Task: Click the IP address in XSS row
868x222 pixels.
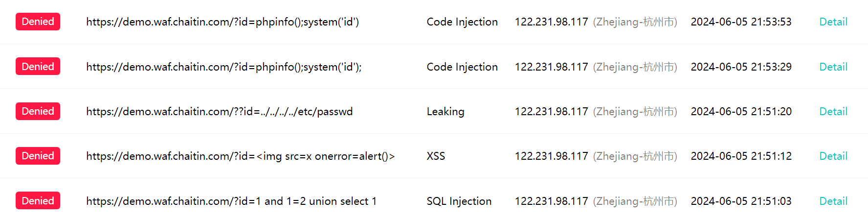Action: 551,156
